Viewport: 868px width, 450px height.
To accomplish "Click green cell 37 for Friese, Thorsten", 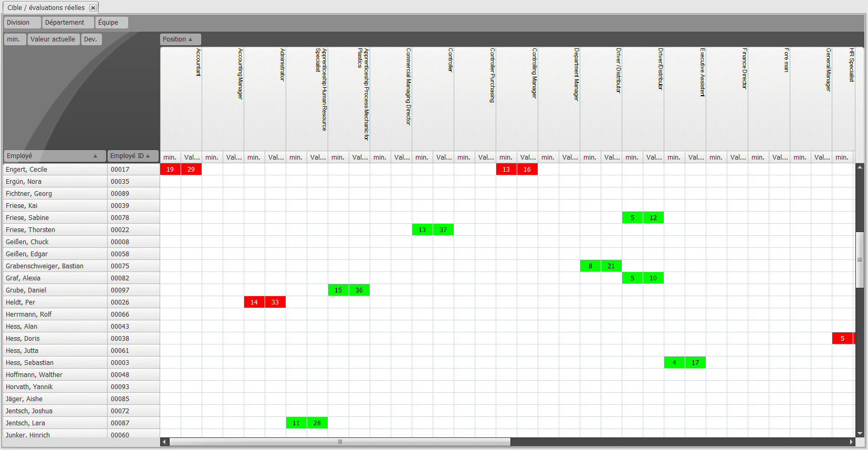I will click(443, 230).
